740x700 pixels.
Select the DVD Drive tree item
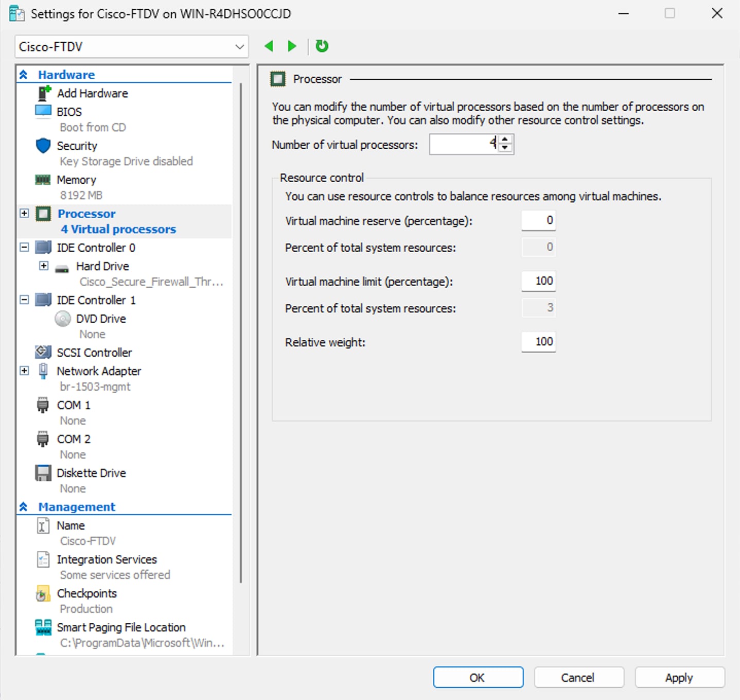pyautogui.click(x=101, y=319)
